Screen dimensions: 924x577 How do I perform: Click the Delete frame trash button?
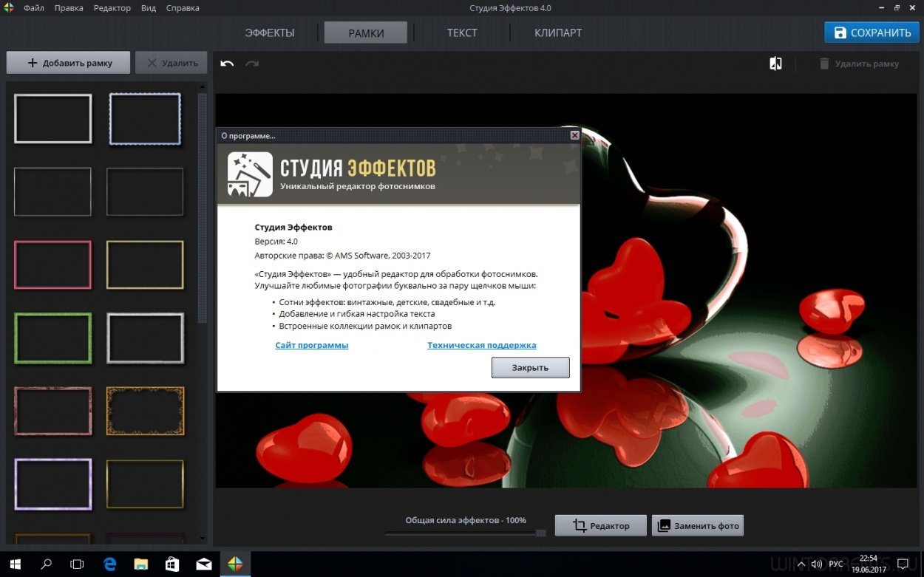point(858,64)
